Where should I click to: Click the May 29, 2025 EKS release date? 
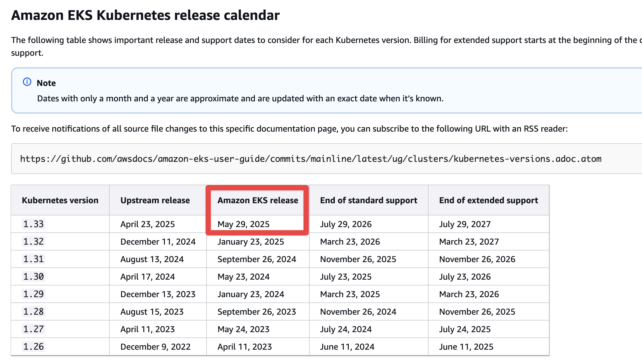pos(243,224)
